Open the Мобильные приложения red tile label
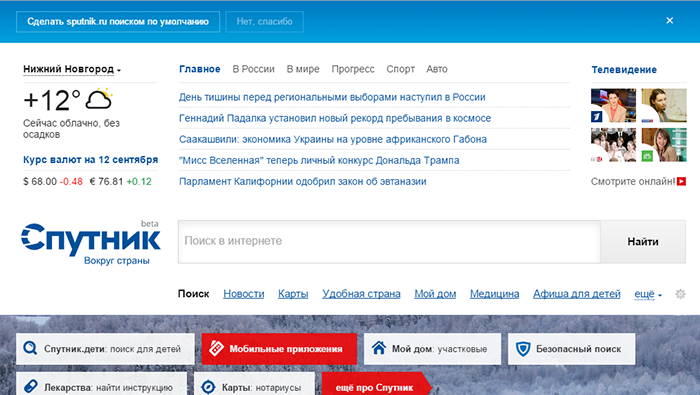 click(x=286, y=349)
